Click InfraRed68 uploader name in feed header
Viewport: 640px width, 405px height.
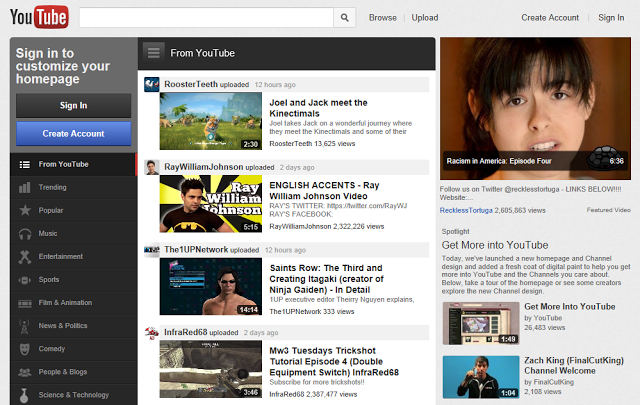point(186,332)
